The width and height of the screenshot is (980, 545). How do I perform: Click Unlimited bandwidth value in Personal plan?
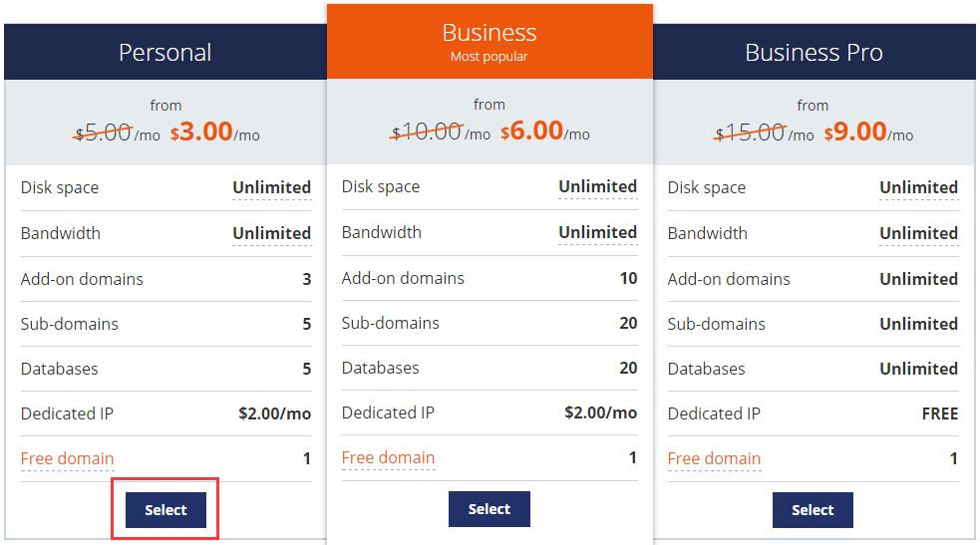click(271, 233)
